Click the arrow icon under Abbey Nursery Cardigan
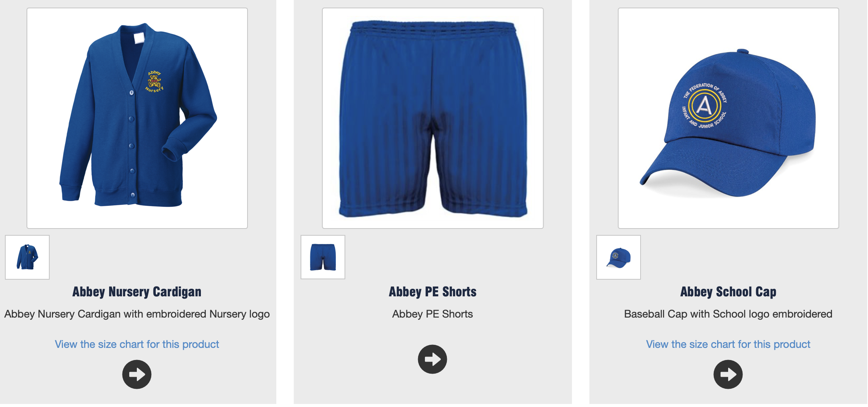 click(x=137, y=374)
